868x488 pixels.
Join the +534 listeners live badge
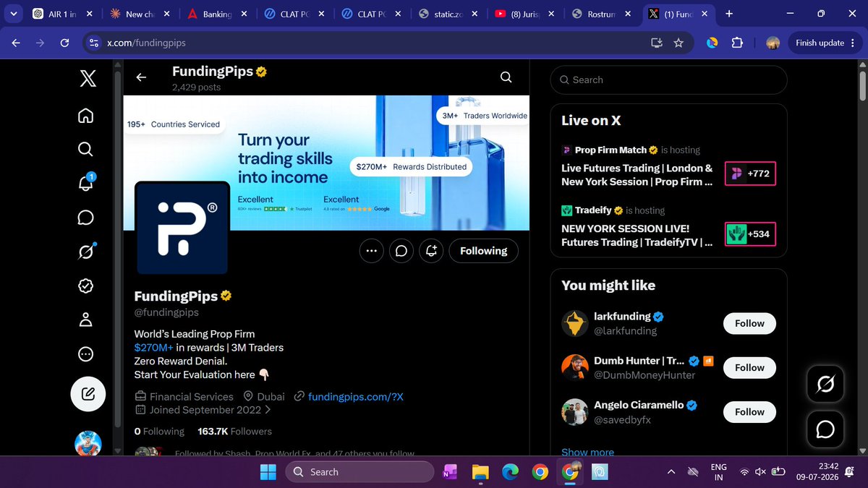(750, 234)
